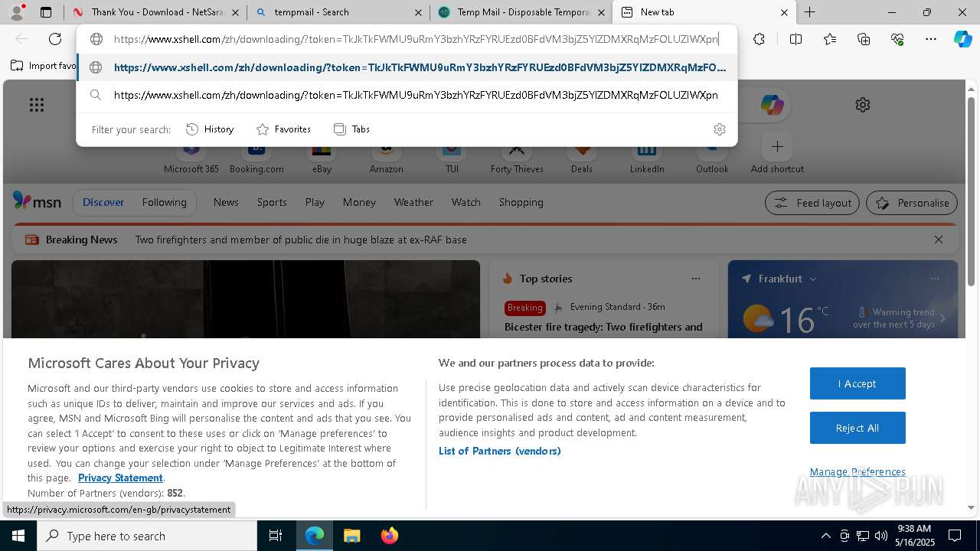The height and width of the screenshot is (551, 980).
Task: Open the browser profile icon
Action: point(17,12)
